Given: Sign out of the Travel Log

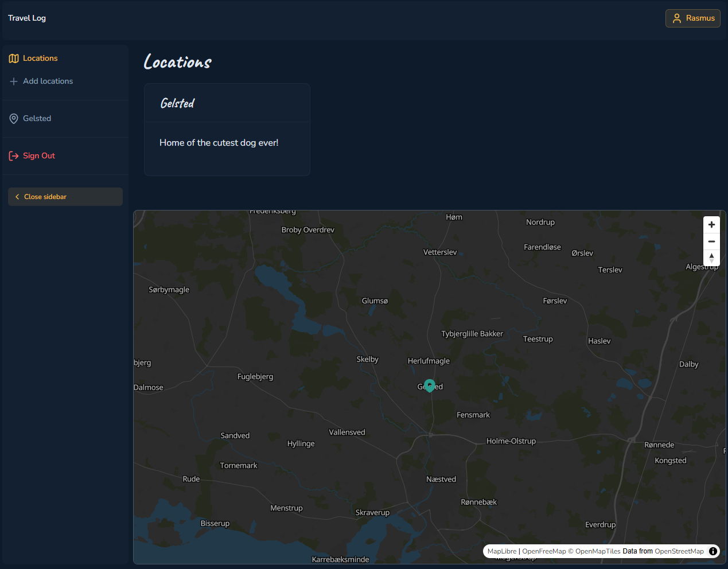Looking at the screenshot, I should point(38,155).
